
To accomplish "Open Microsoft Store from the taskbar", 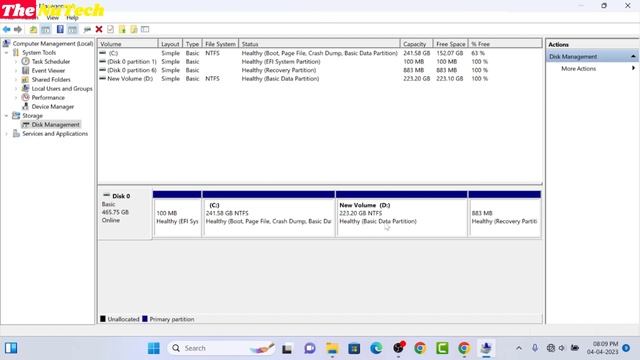I will click(354, 348).
